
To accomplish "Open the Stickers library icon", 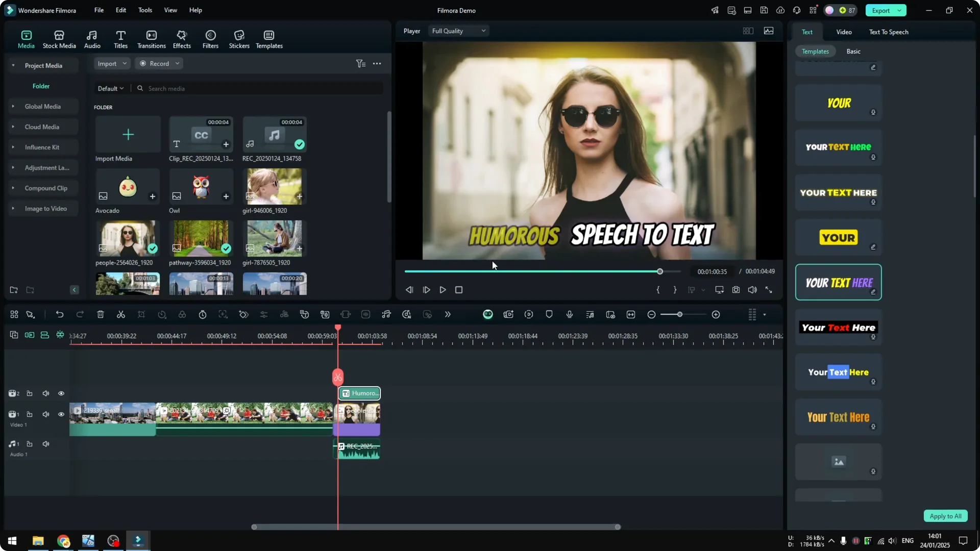I will coord(239,39).
